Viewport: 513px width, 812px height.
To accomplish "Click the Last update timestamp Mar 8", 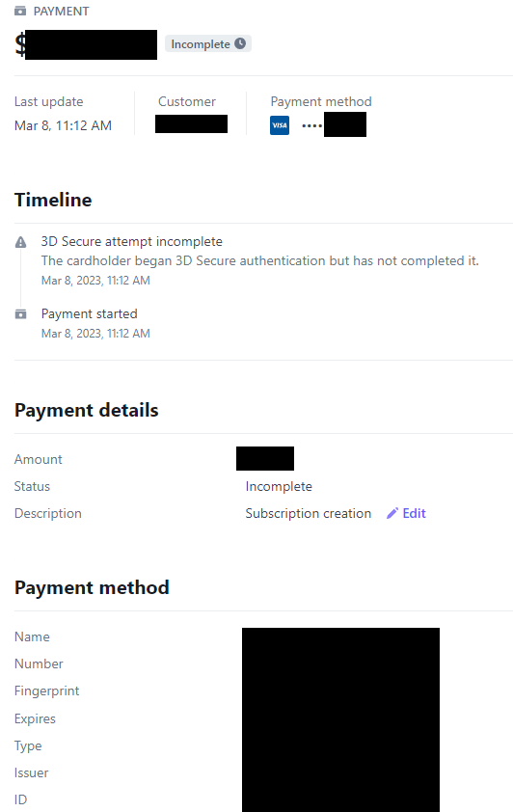I will coord(63,125).
